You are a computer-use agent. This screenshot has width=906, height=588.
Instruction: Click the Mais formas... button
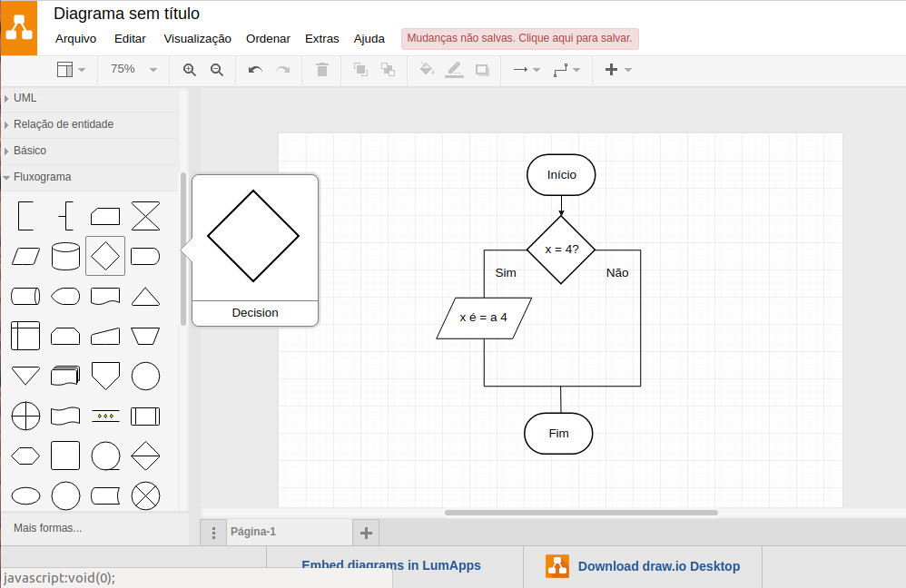(x=48, y=528)
